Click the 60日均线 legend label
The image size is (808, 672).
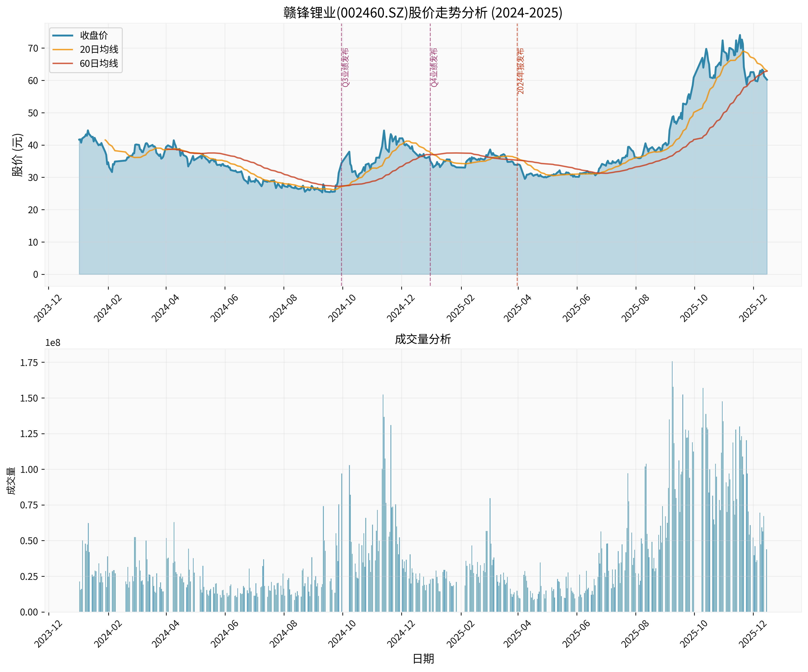pos(99,63)
